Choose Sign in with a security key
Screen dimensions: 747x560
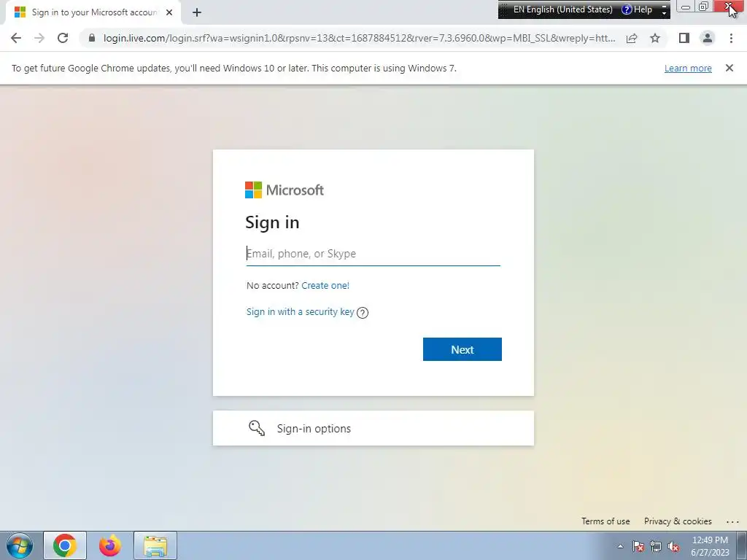point(300,312)
